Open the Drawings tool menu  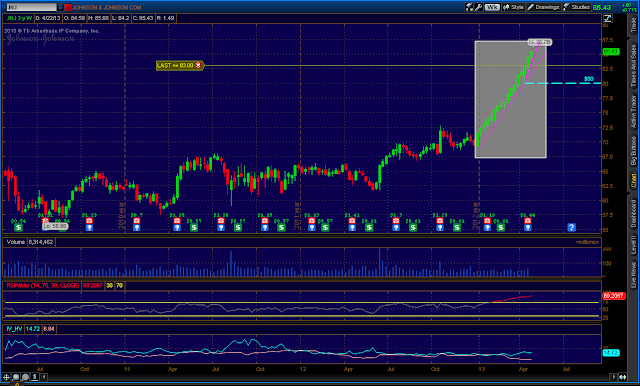click(x=543, y=7)
